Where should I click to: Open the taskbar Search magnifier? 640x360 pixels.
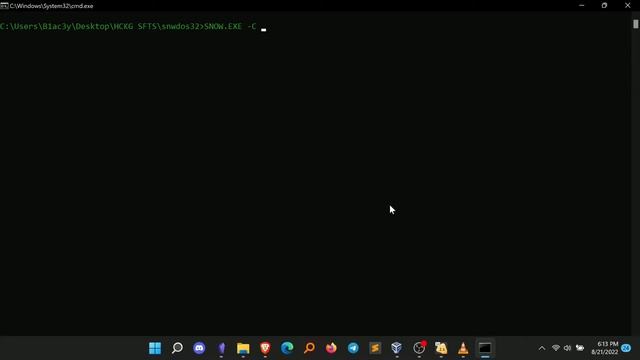[177, 348]
